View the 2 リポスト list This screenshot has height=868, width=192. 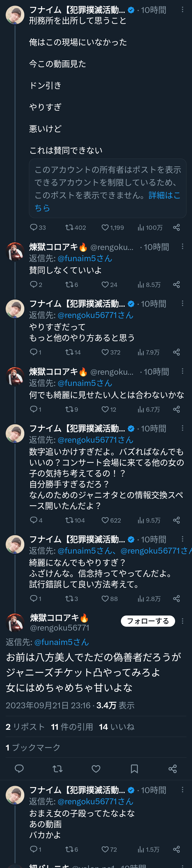tap(25, 727)
